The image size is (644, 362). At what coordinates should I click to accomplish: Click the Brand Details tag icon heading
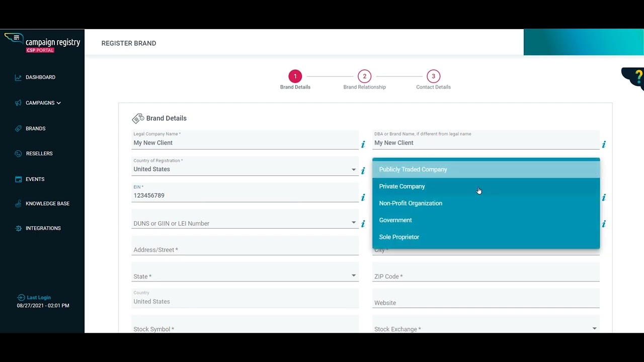(x=138, y=119)
